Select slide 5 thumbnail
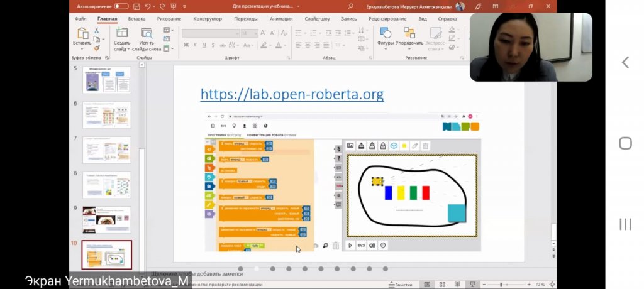644x289 pixels. coord(107,80)
